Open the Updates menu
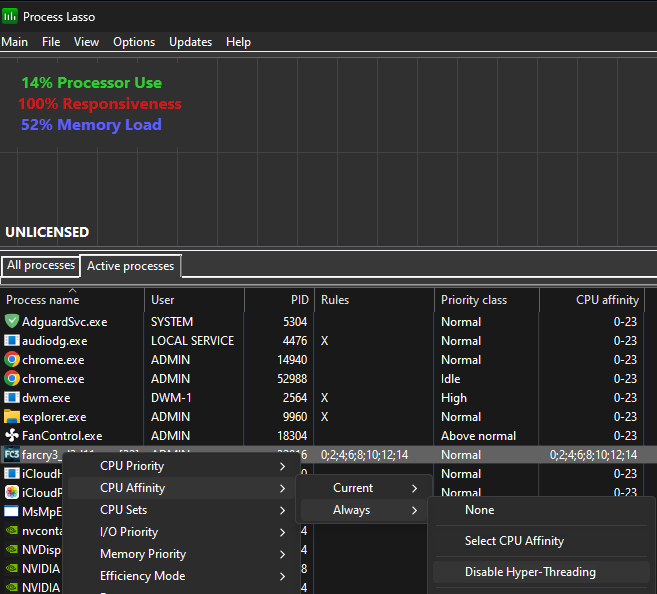This screenshot has width=657, height=594. (x=191, y=42)
